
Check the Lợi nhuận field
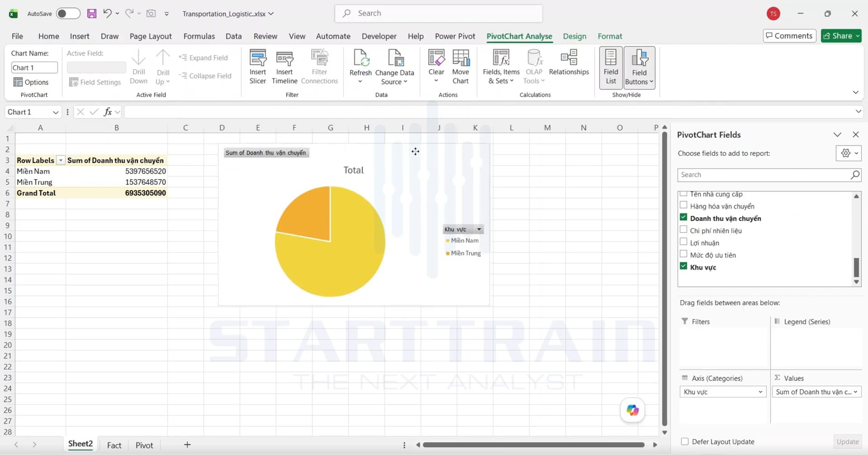(683, 242)
